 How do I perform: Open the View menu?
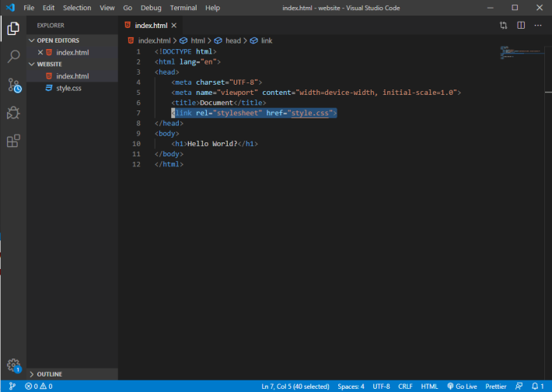[107, 8]
